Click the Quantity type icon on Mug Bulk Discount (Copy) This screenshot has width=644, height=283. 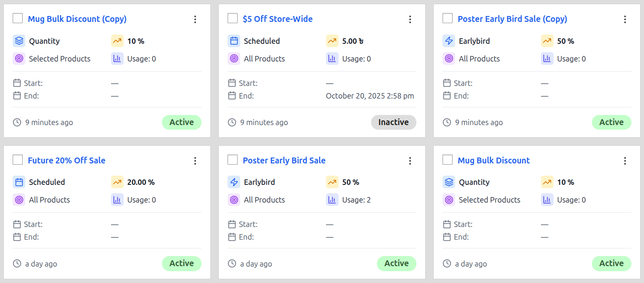pos(19,41)
